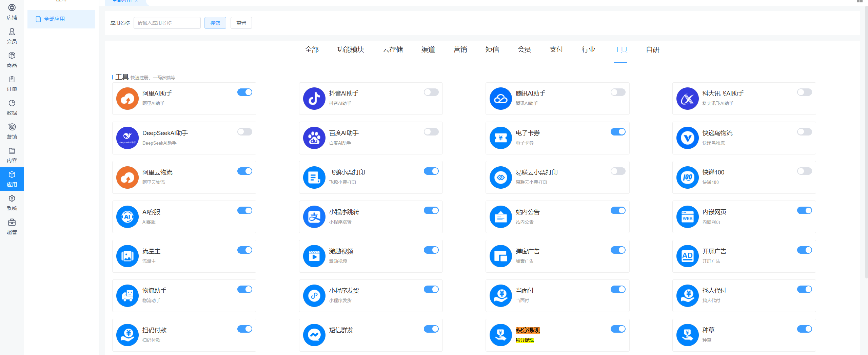Click the 抖音AI助手 app icon
This screenshot has width=868, height=355.
coord(314,99)
